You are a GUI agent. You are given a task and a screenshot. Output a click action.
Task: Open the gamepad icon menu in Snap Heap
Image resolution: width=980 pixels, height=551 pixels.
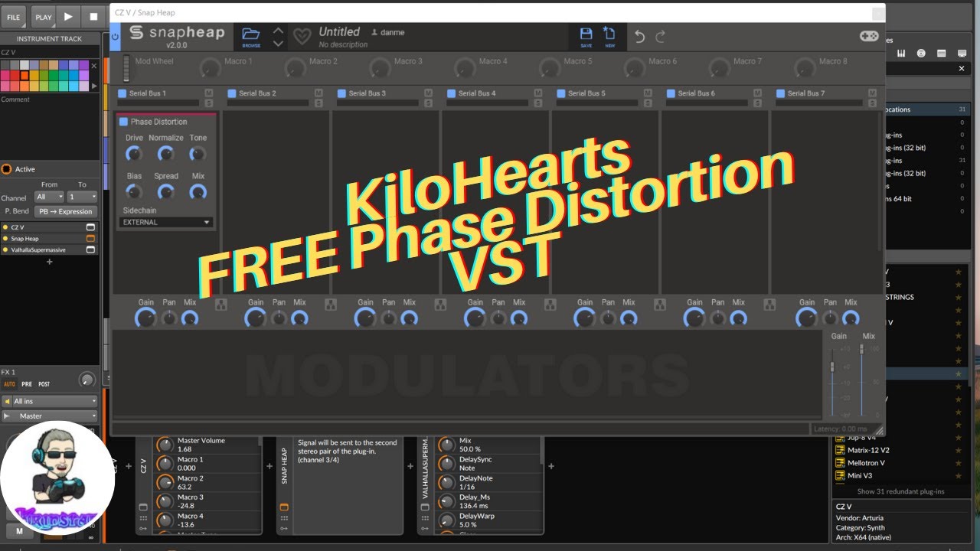coord(869,36)
